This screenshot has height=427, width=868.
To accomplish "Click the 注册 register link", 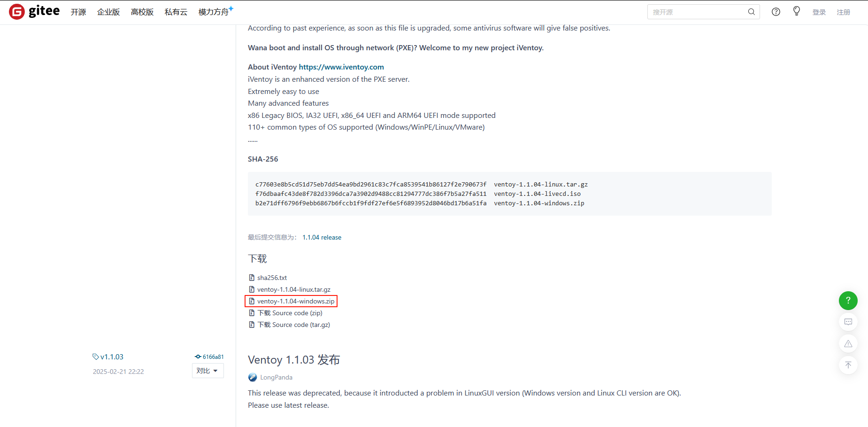I will (844, 12).
